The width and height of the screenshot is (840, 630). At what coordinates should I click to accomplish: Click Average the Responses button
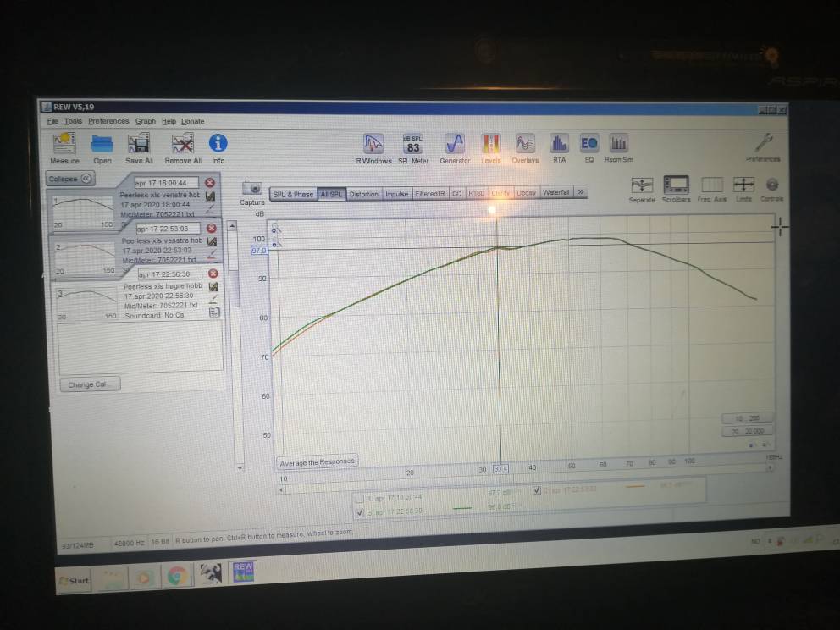click(318, 461)
